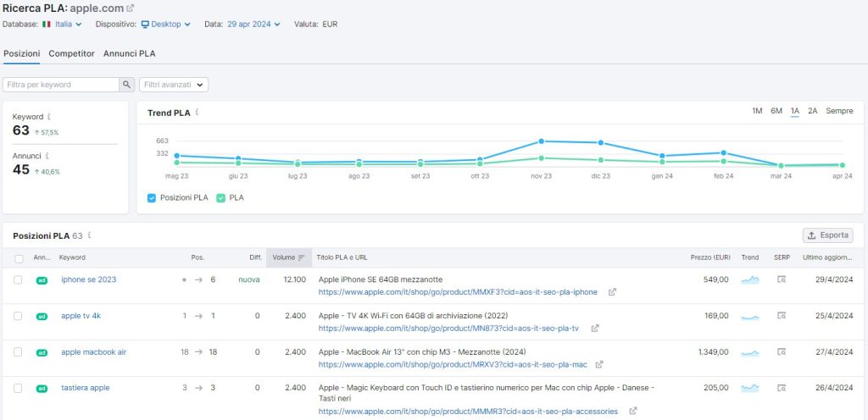
Task: Open external link icon for MN873 URL
Action: pyautogui.click(x=594, y=329)
